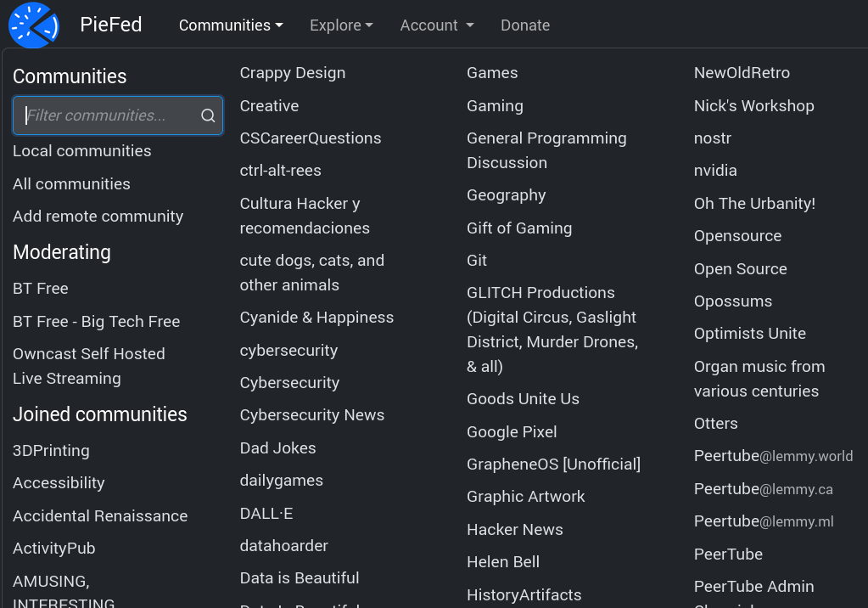Open Peertube@lemmy.world community
This screenshot has height=608, width=868.
[x=773, y=456]
